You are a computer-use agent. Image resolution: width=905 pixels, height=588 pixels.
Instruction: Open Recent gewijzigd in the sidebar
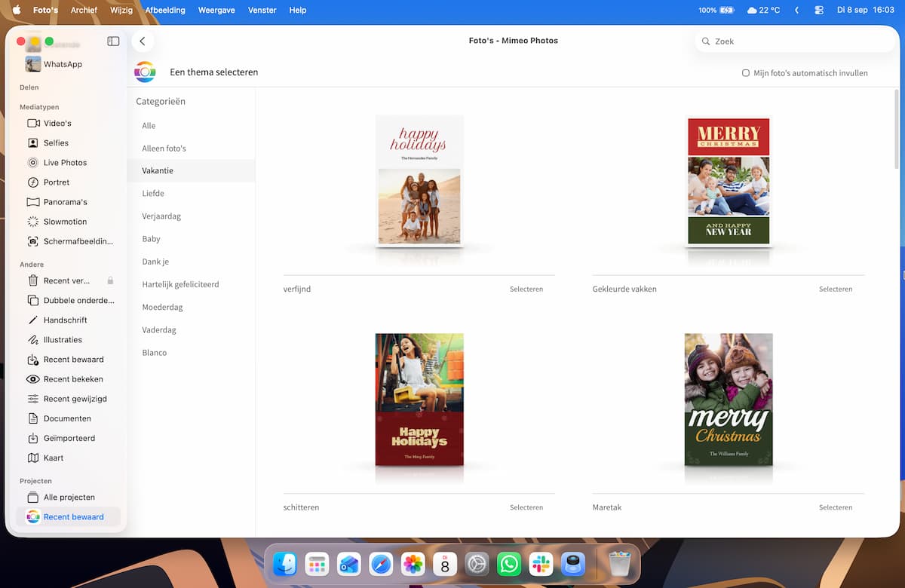point(66,399)
